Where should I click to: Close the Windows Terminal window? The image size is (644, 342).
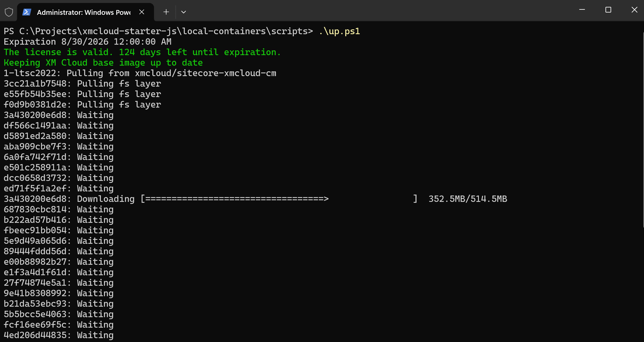tap(634, 10)
